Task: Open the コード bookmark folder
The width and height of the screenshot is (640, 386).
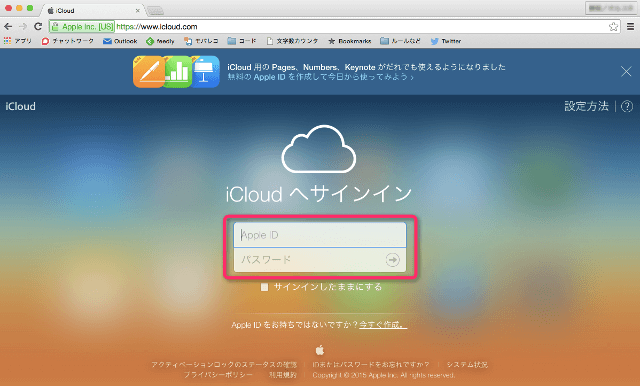Action: click(242, 41)
